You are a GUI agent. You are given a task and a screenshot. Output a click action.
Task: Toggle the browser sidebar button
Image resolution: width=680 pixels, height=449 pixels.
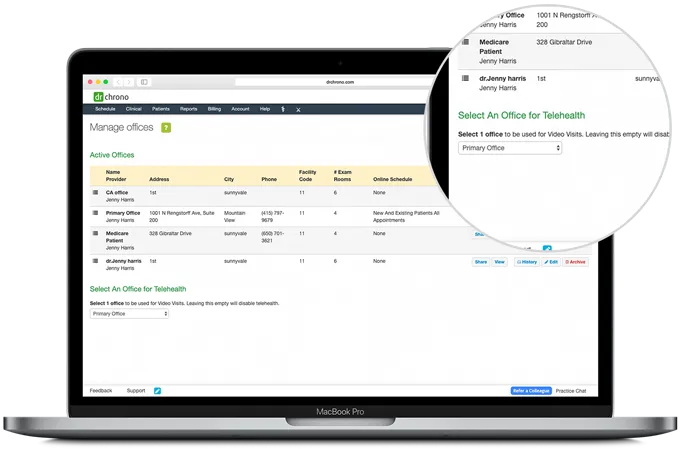coord(144,82)
